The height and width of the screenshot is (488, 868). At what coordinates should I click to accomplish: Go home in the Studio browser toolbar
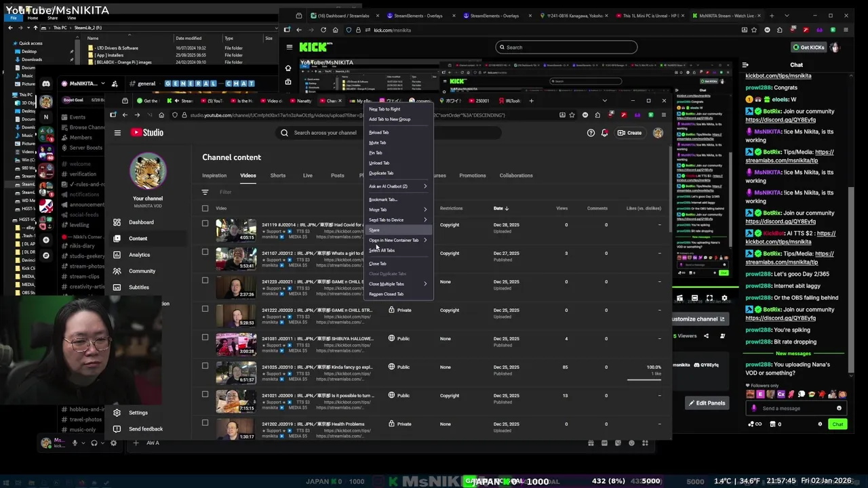coord(161,115)
